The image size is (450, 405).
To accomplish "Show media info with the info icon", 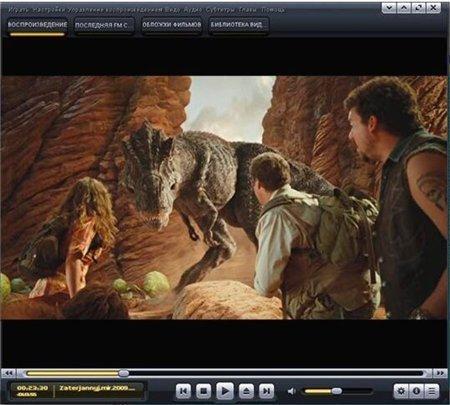I will pyautogui.click(x=416, y=391).
